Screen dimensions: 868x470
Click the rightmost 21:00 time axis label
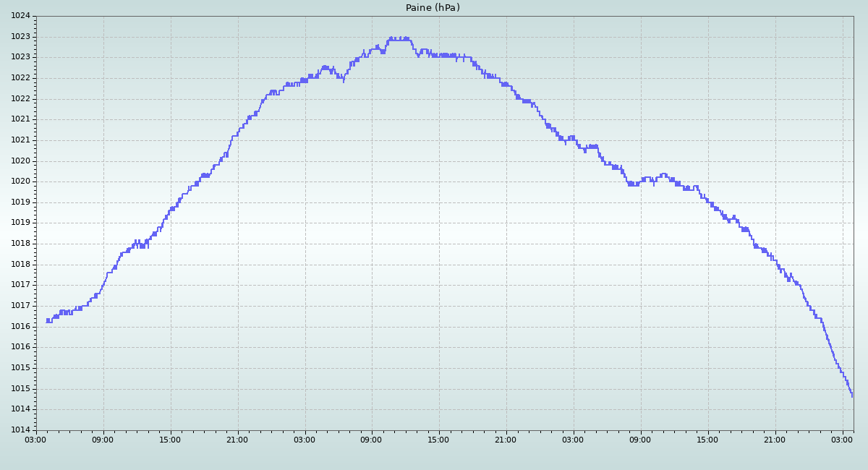(775, 439)
